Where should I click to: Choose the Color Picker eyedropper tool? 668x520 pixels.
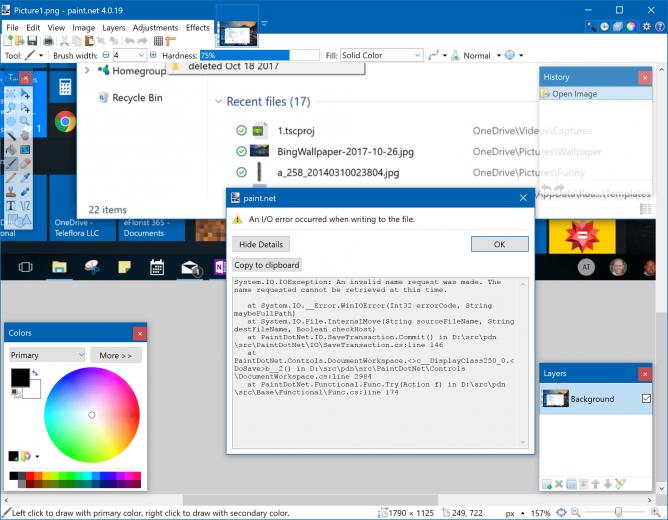pos(25,178)
